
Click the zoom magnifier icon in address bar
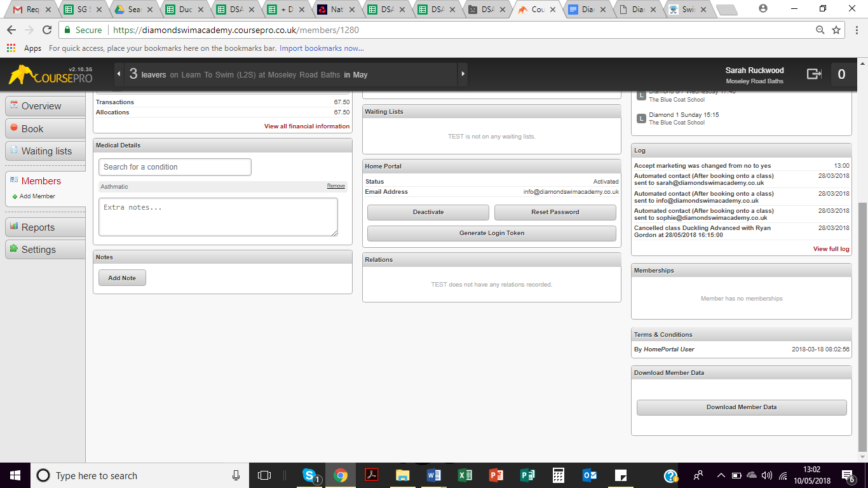point(820,30)
